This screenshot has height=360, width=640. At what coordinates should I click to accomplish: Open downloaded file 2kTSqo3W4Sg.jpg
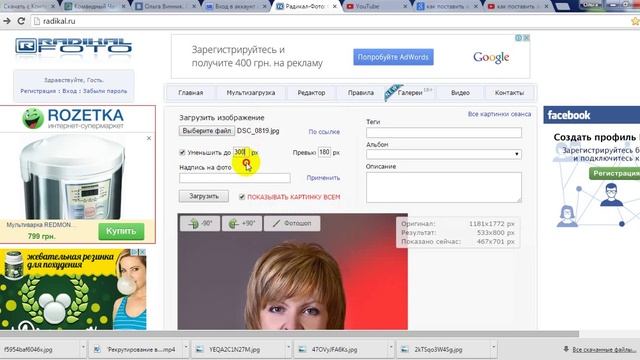click(438, 349)
